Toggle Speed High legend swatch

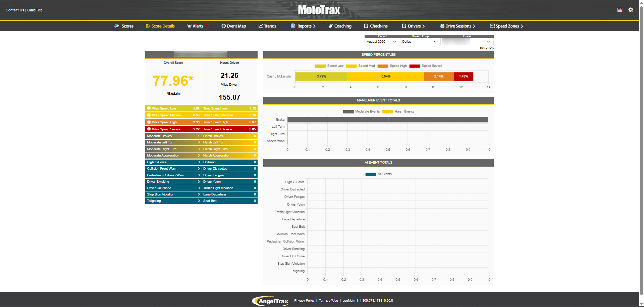click(x=383, y=66)
